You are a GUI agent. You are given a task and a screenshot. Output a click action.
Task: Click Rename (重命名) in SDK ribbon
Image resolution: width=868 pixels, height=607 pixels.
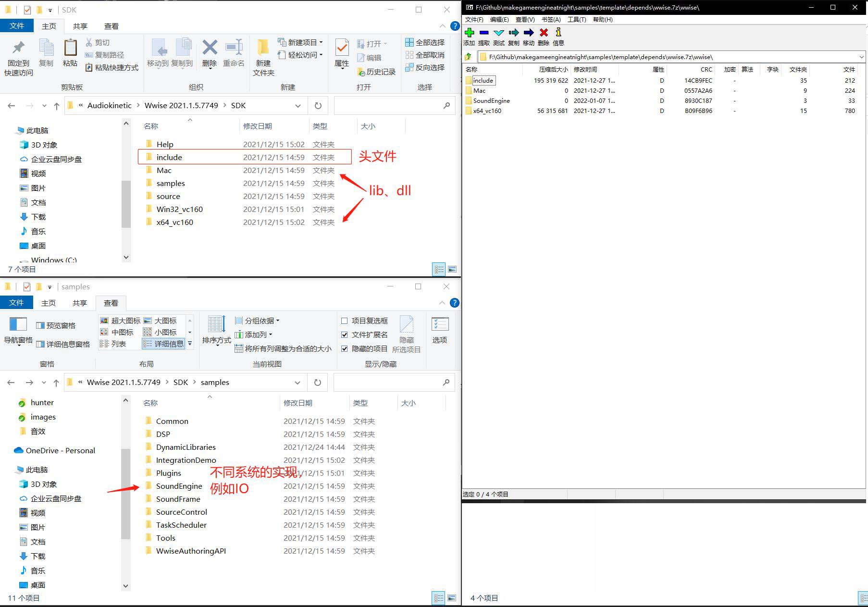click(234, 53)
